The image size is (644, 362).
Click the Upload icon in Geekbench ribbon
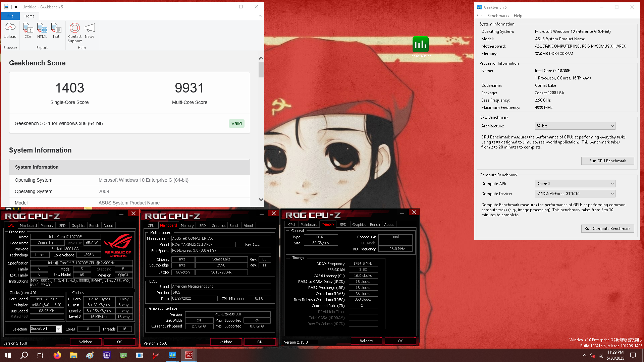pos(10,31)
